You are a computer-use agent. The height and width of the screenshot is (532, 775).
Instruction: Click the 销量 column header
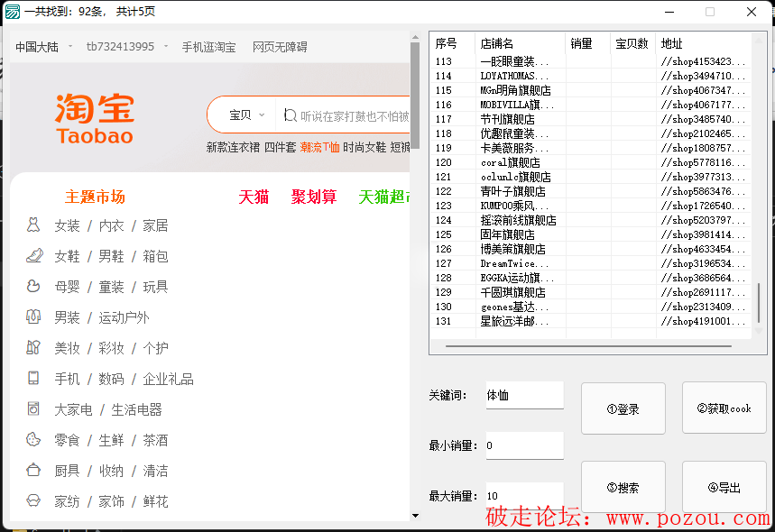[x=588, y=43]
